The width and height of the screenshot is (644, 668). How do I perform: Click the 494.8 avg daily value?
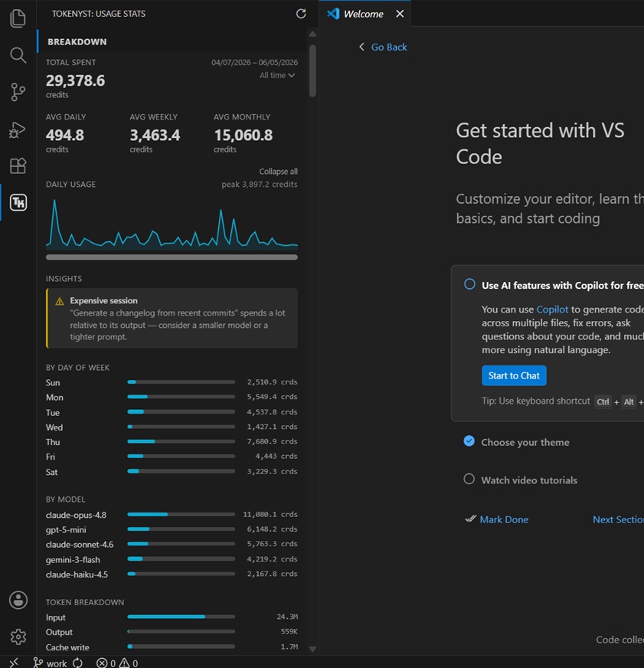[65, 135]
